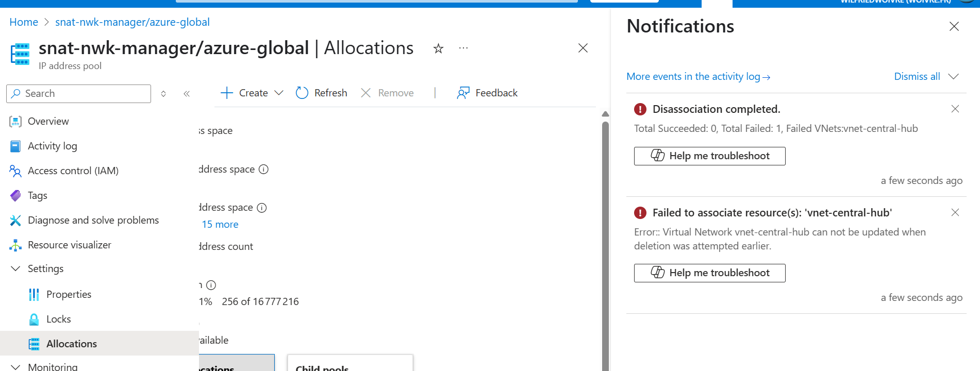Dismiss the Disassociation completed notification
Viewport: 980px width, 371px height.
(x=955, y=109)
